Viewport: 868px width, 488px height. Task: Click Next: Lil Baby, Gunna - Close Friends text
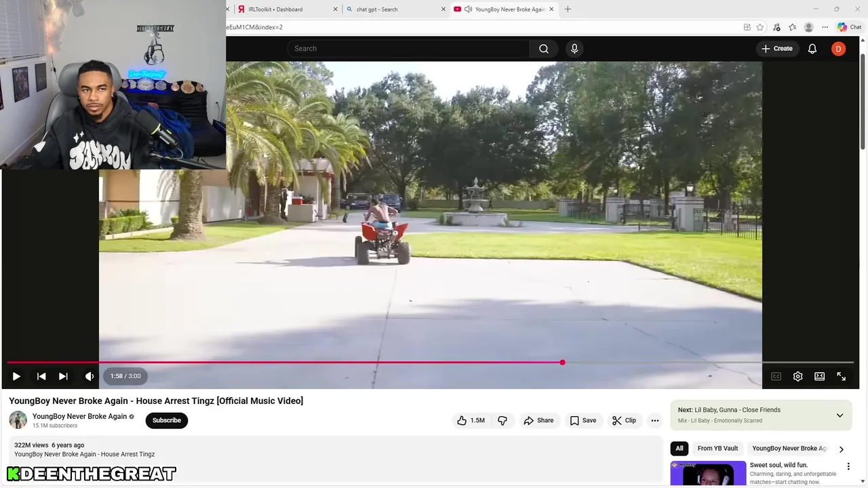(729, 410)
